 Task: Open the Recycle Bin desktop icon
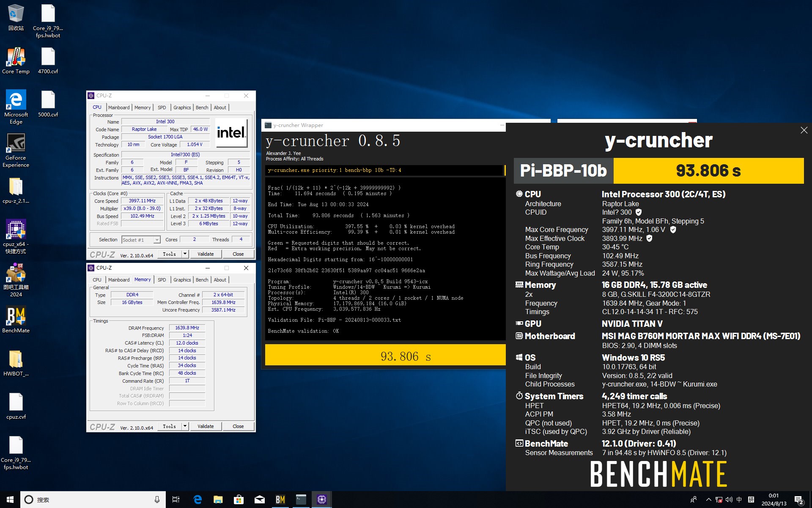point(16,17)
